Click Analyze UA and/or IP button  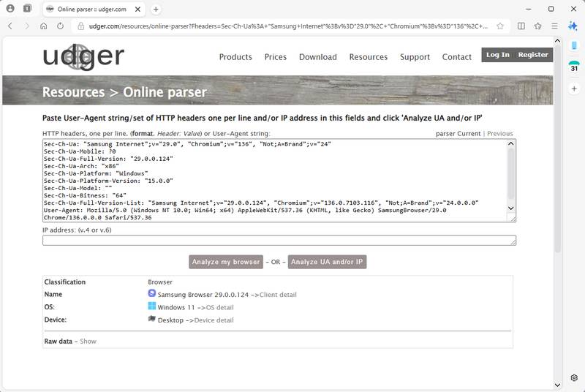327,262
